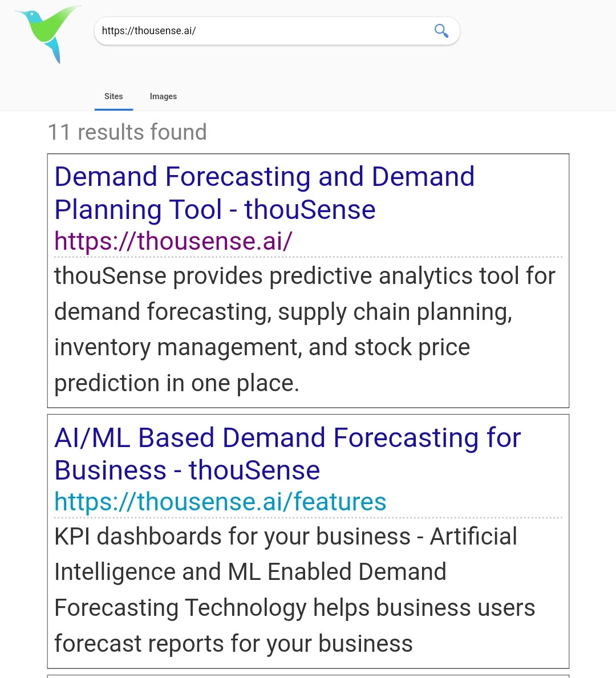Click the dotted divider under the features URL
The width and height of the screenshot is (616, 678).
(x=308, y=518)
